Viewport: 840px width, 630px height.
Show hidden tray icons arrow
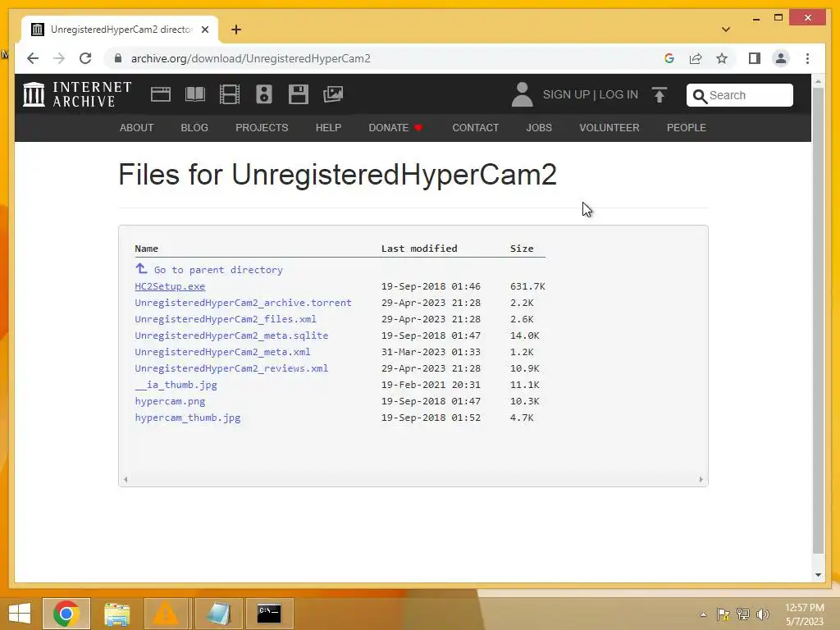click(703, 614)
